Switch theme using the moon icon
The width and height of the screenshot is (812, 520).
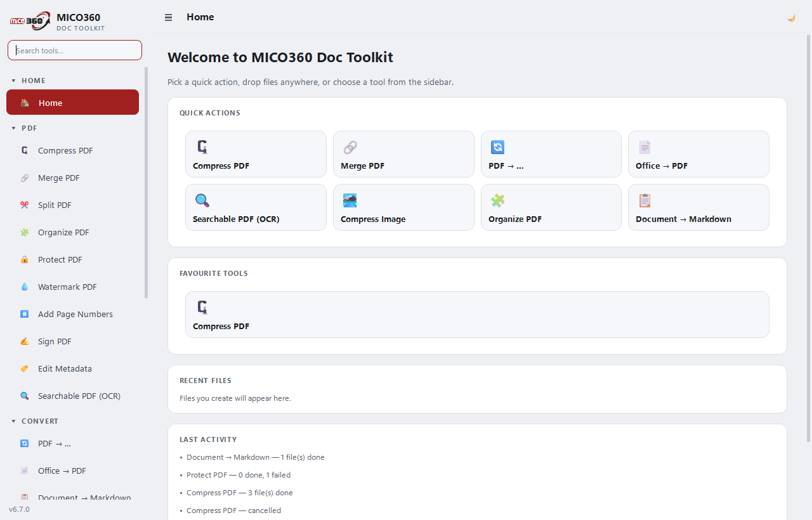point(792,18)
